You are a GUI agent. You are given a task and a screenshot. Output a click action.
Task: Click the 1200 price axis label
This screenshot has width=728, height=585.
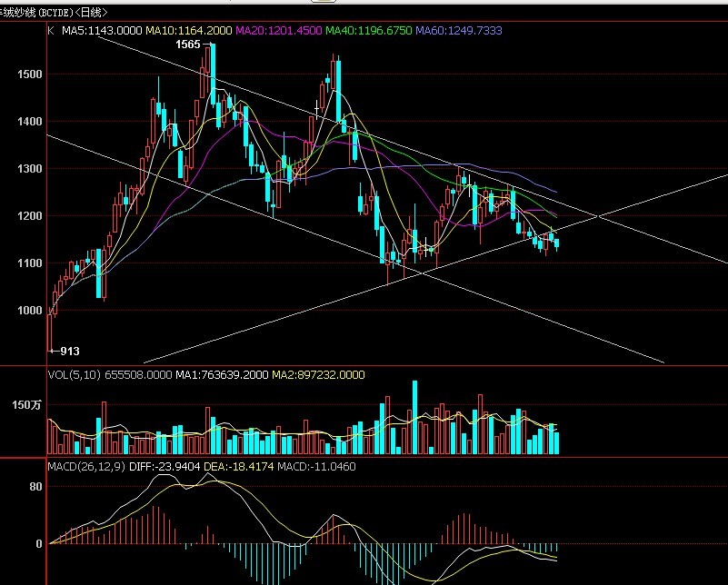coord(29,215)
